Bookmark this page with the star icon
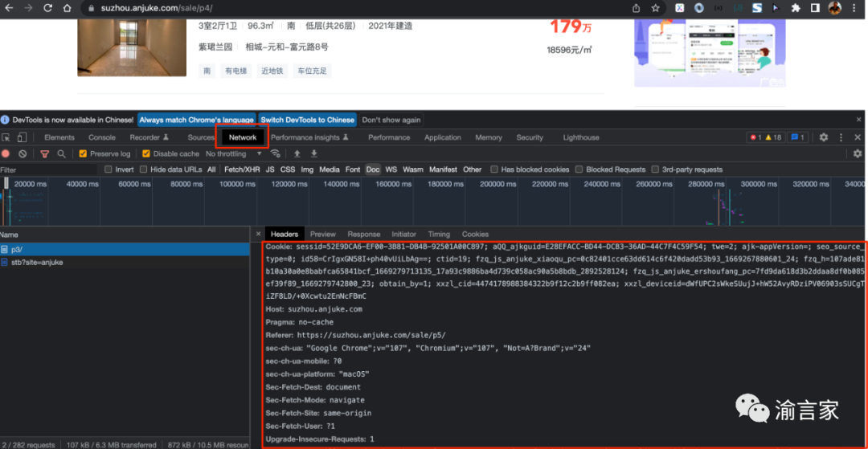This screenshot has height=449, width=868. pos(656,8)
